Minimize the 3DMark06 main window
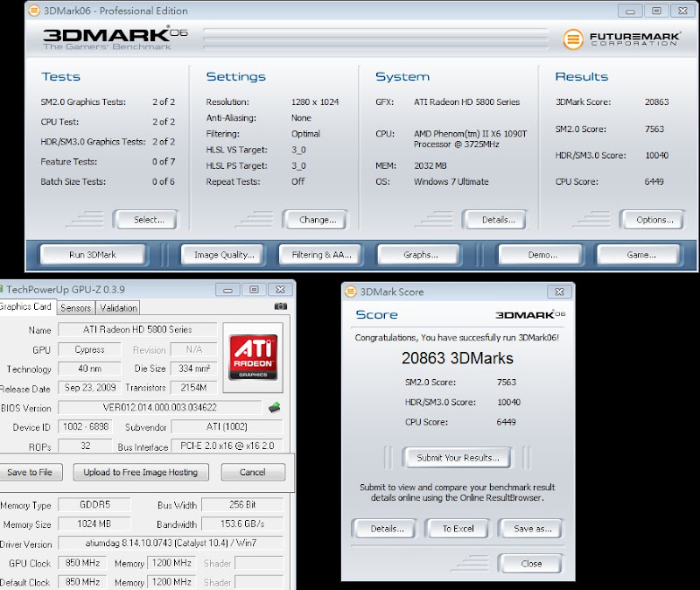The image size is (700, 590). [x=630, y=11]
